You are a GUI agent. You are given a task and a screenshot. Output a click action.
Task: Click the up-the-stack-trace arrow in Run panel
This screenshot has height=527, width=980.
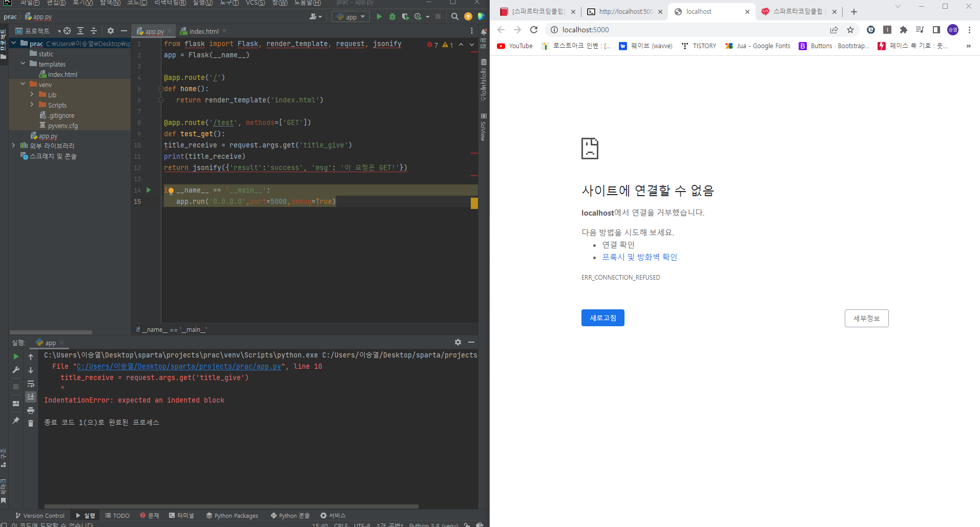[x=31, y=356]
